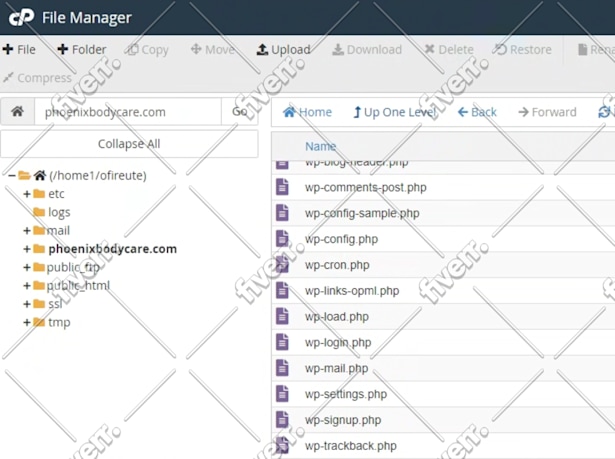Select the public_ftp folder label
615x459 pixels.
tap(73, 267)
